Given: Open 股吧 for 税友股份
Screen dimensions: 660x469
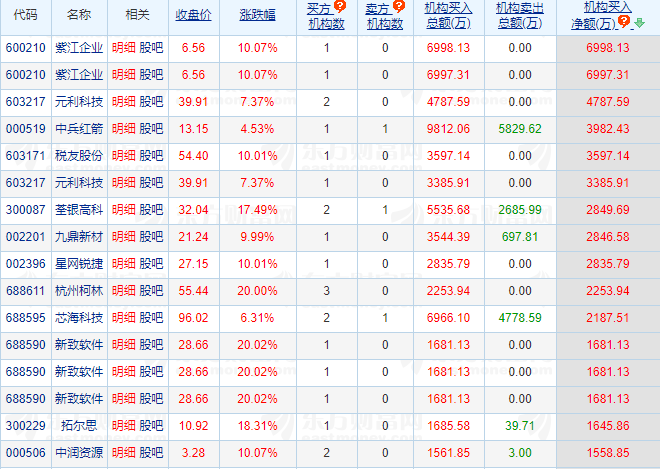Looking at the screenshot, I should 151,156.
